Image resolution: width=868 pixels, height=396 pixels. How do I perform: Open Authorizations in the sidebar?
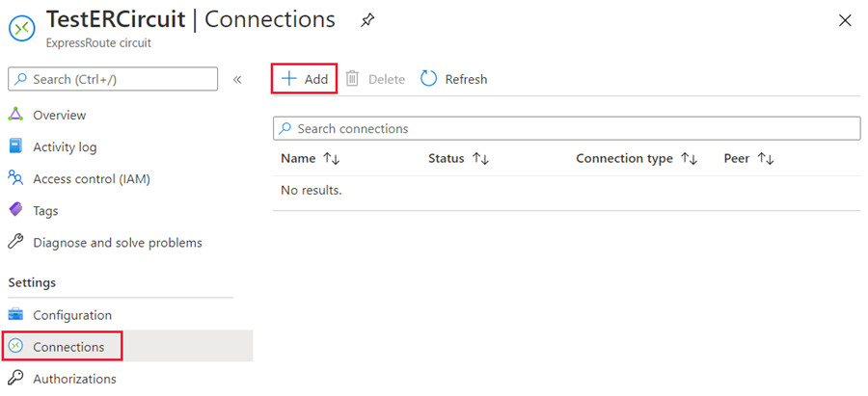pos(74,379)
